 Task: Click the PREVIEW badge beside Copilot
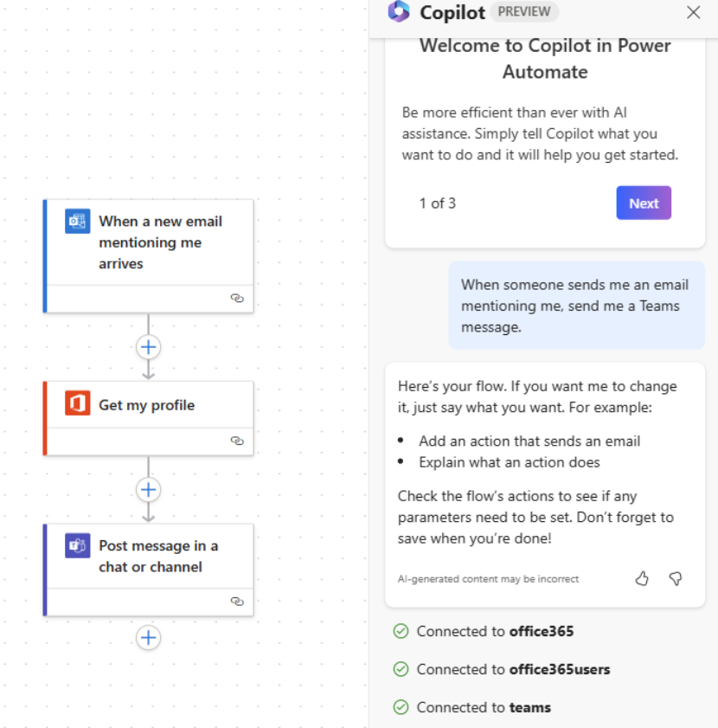coord(524,12)
